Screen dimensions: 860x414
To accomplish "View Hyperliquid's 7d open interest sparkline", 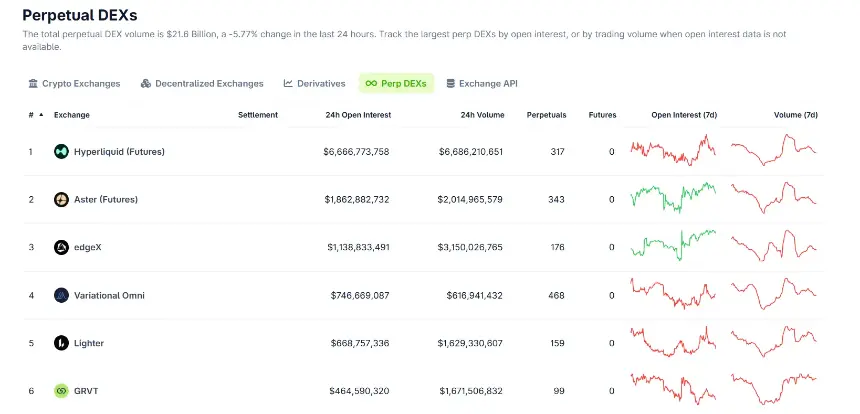I will tap(673, 152).
